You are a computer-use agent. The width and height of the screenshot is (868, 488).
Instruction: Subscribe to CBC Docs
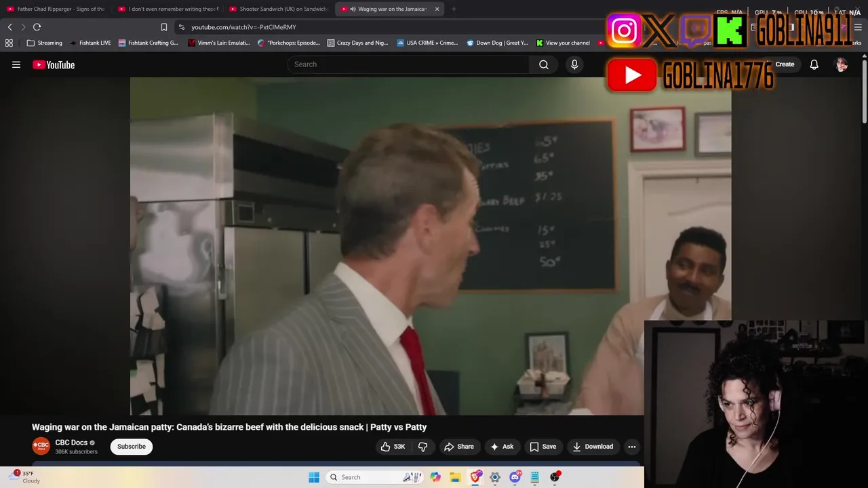coord(132,447)
